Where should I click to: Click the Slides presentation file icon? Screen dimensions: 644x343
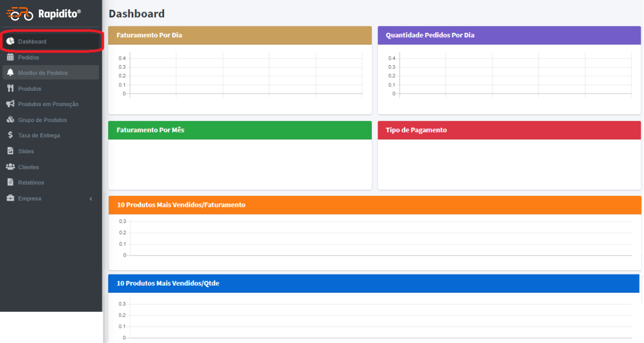pyautogui.click(x=10, y=151)
